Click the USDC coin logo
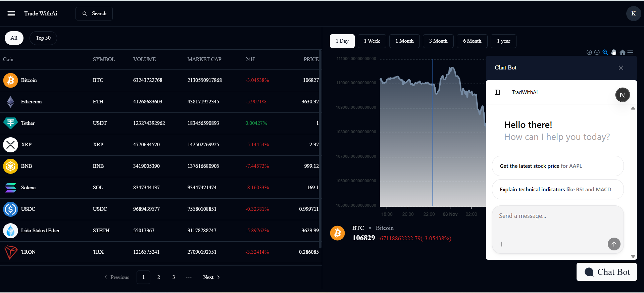The height and width of the screenshot is (293, 644). (10, 209)
